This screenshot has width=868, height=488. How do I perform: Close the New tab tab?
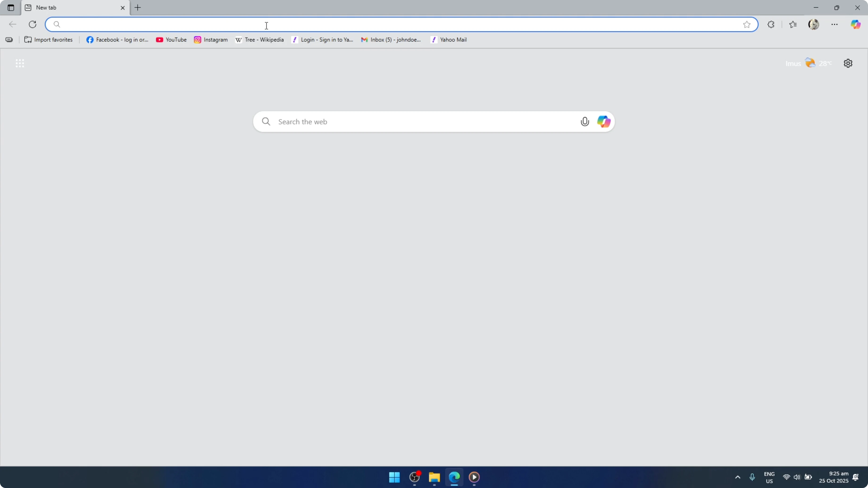[123, 8]
